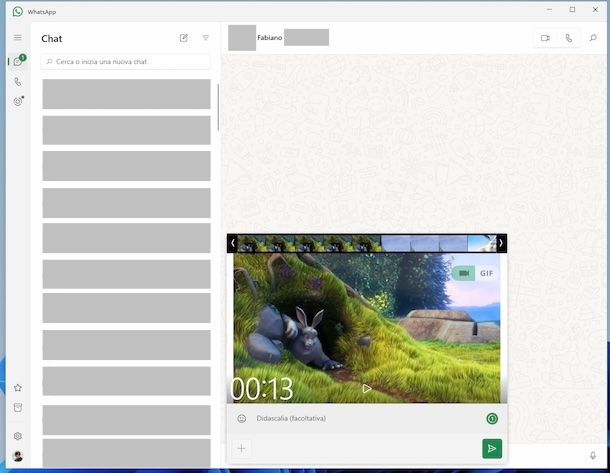Start a new chat with compose icon

(184, 38)
